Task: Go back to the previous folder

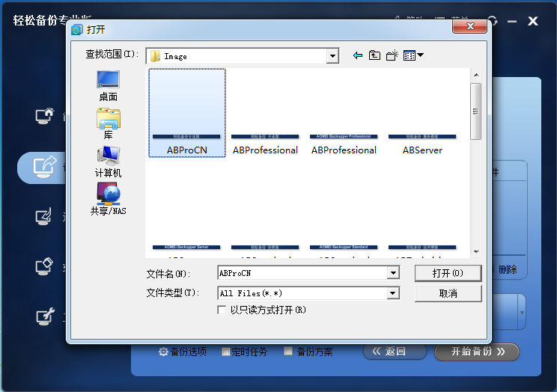Action: pyautogui.click(x=357, y=55)
